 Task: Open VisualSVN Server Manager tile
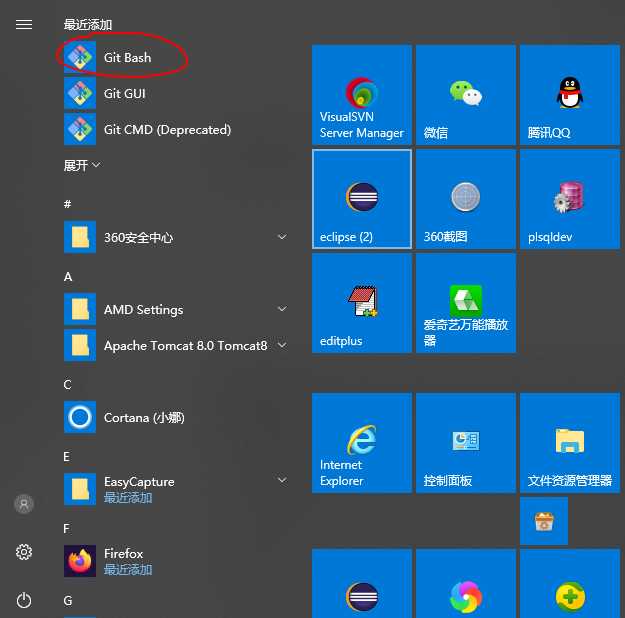click(x=362, y=95)
